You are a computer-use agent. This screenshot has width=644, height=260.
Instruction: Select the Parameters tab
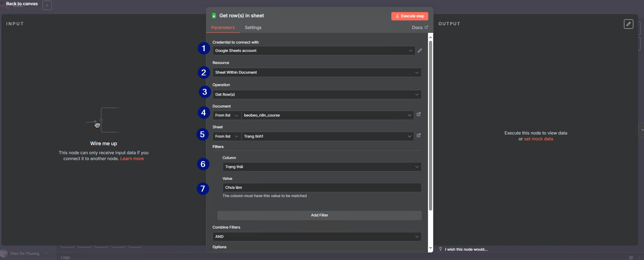[x=223, y=28]
